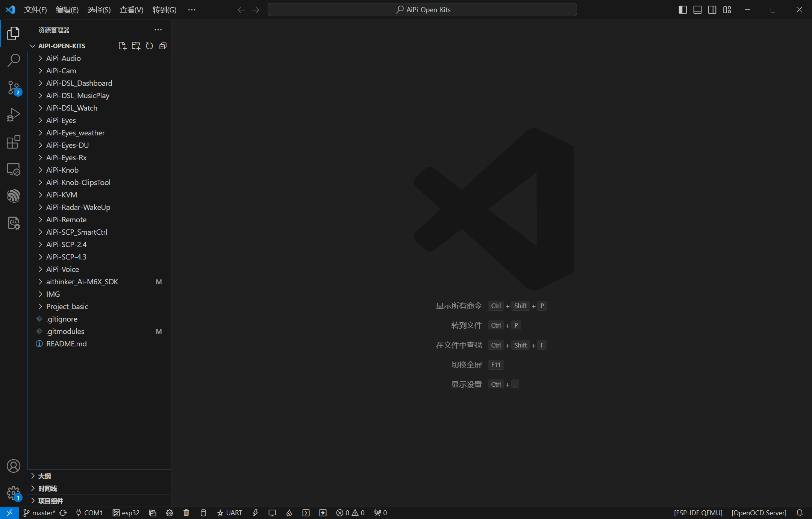812x519 pixels.
Task: Click the master* branch in status bar
Action: [39, 513]
